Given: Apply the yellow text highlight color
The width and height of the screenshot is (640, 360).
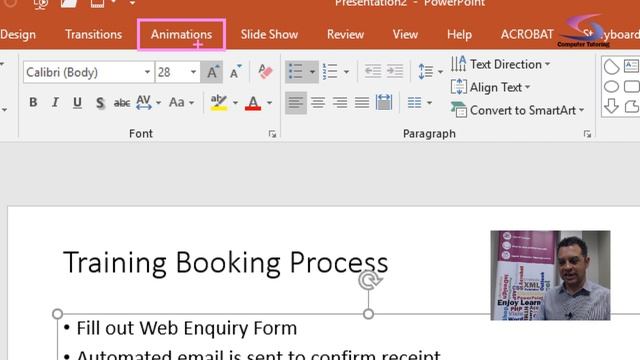Looking at the screenshot, I should (219, 102).
